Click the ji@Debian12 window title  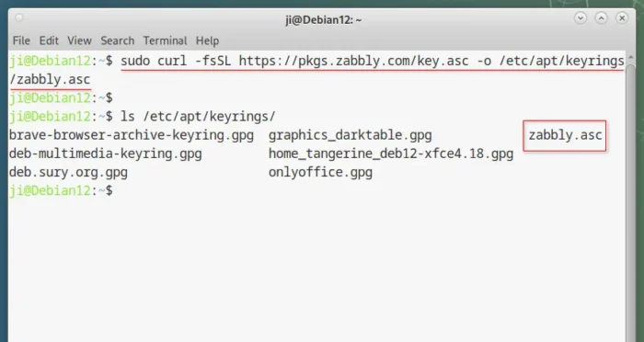tap(324, 19)
